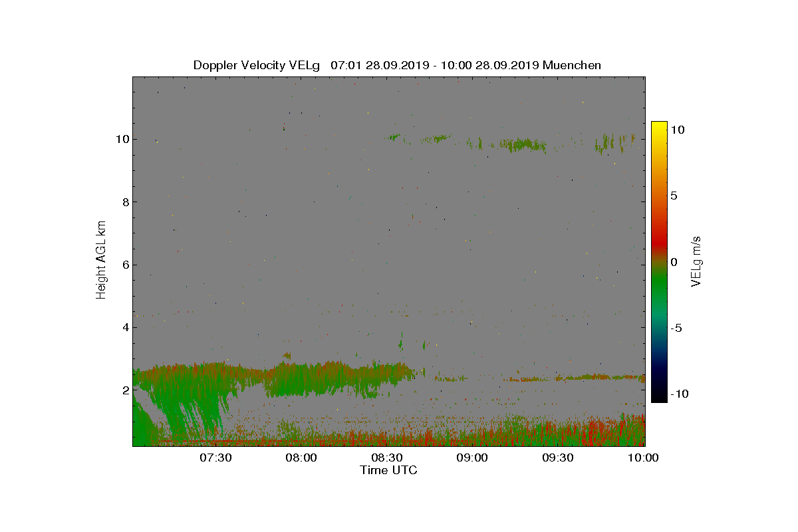Click the 09:00 time tick label

[x=472, y=458]
